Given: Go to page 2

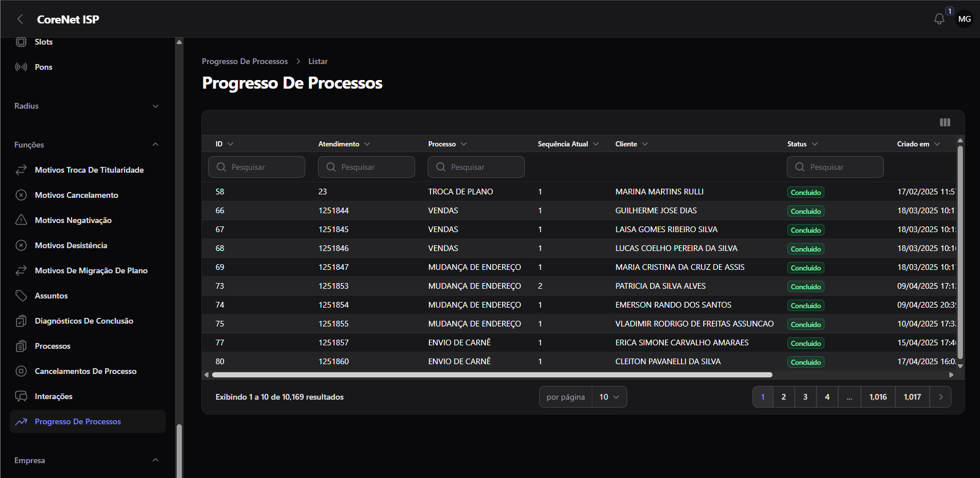Looking at the screenshot, I should point(784,397).
